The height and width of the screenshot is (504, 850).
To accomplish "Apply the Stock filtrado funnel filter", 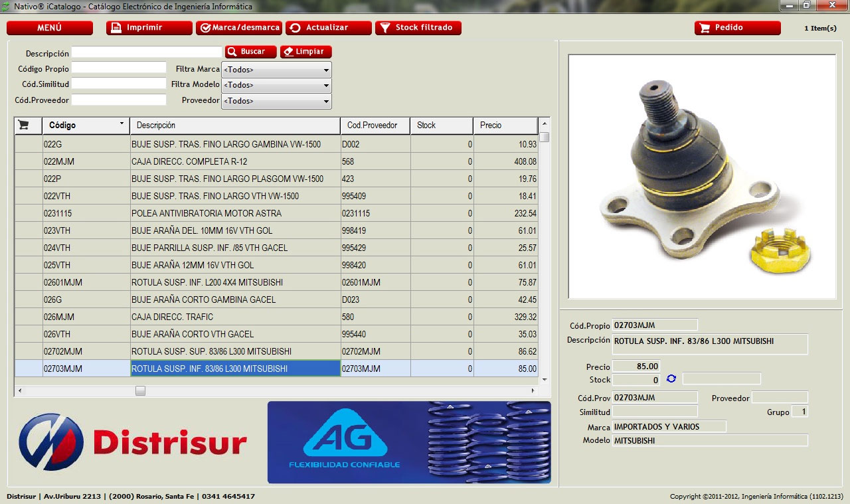I will click(418, 28).
